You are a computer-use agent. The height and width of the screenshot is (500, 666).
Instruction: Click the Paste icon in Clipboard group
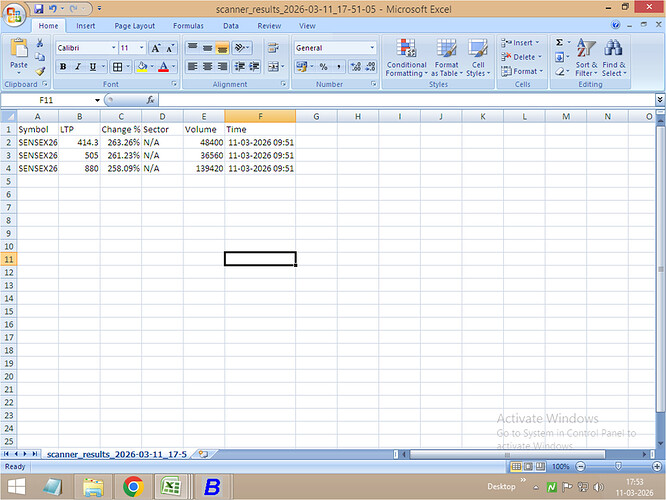tap(18, 52)
